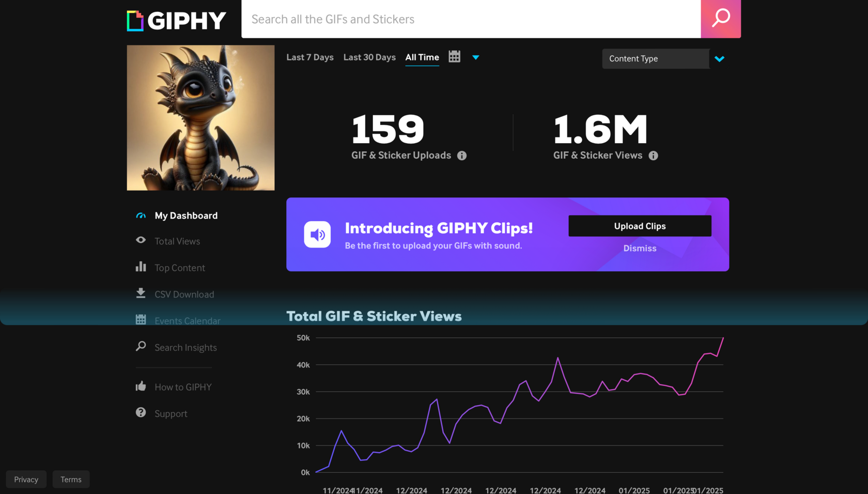Click the Total GIF & Sticker Views heading
This screenshot has width=868, height=494.
tap(374, 316)
